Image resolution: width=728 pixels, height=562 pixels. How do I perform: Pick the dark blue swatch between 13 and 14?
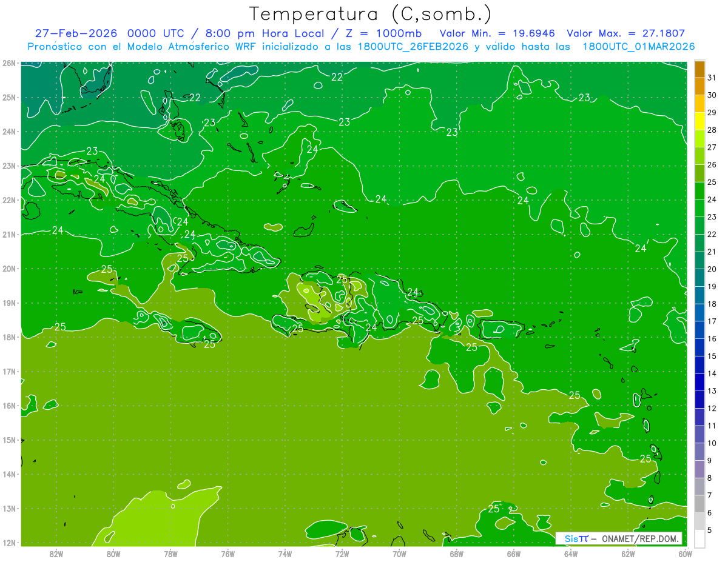699,383
